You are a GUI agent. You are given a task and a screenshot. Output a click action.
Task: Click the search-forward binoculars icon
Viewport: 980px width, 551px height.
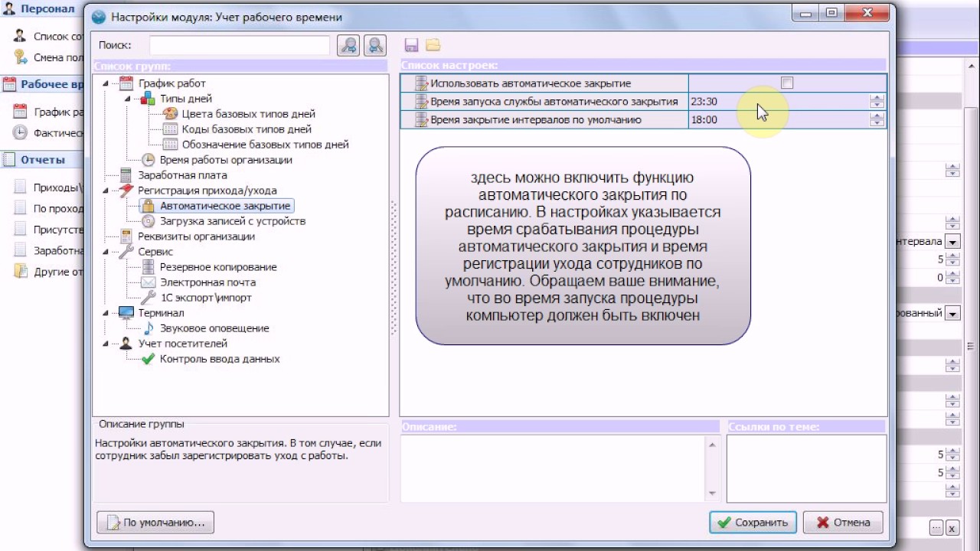point(349,45)
